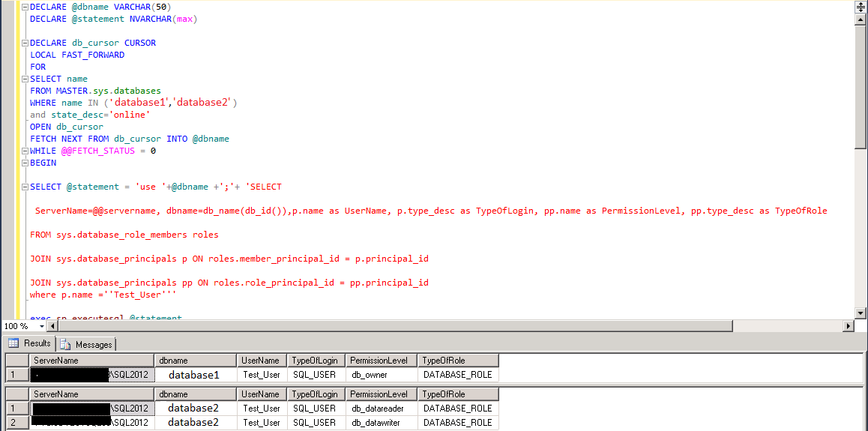
Task: Click the editor split-window handle icon
Action: 861,7
